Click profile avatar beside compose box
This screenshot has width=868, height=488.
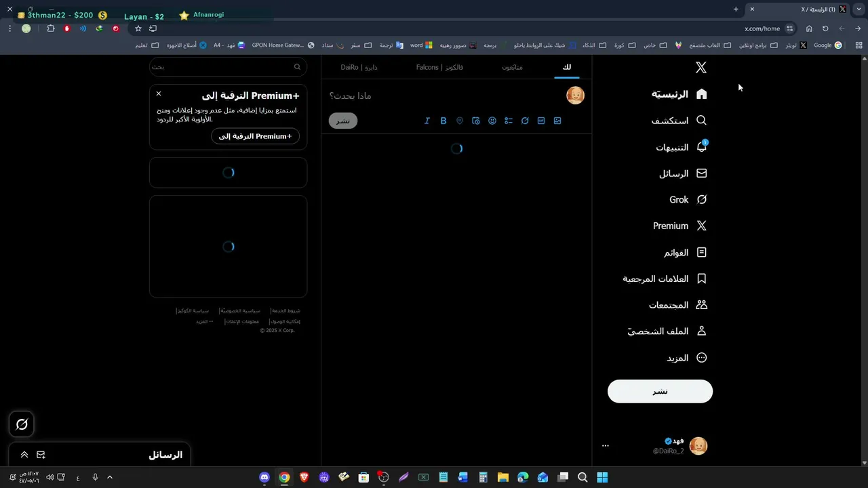click(575, 96)
